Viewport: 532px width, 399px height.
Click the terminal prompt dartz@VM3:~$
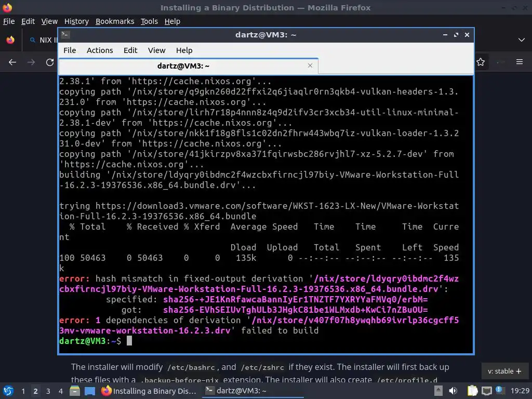(x=90, y=341)
